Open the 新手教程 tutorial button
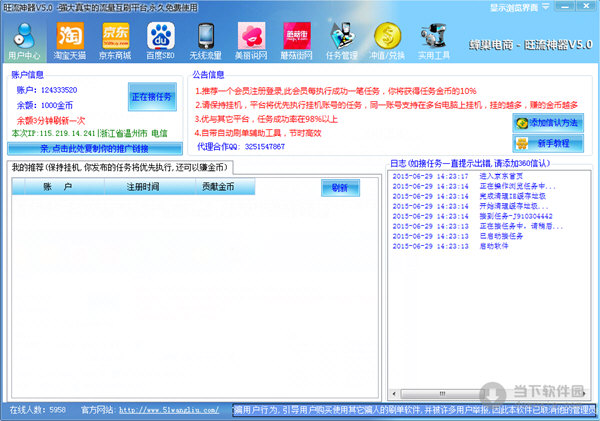Screen dimensions: 600x421 point(548,144)
